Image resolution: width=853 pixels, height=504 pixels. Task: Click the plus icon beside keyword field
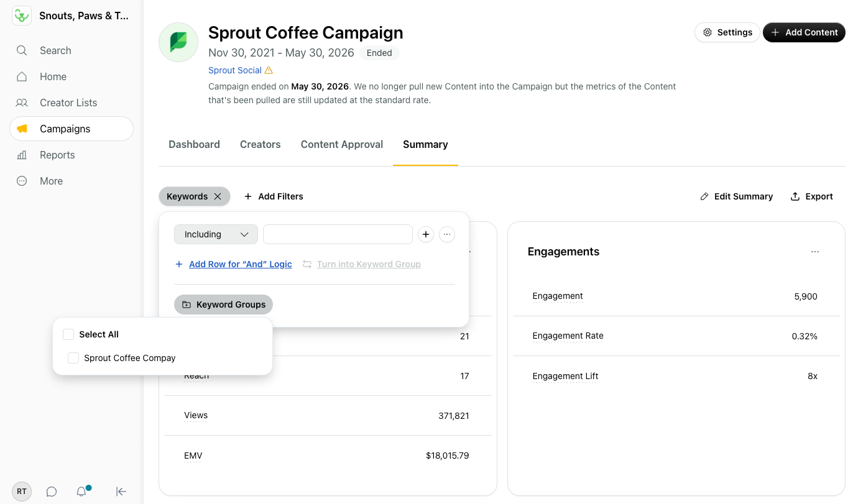click(425, 234)
